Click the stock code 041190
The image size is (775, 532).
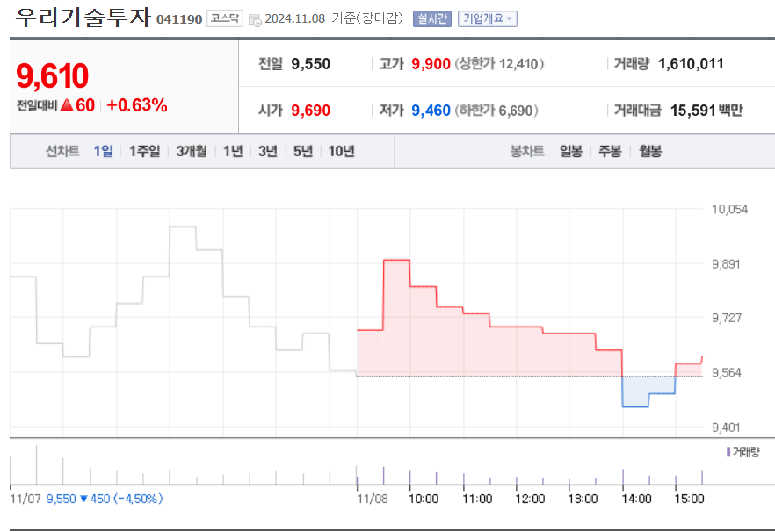pyautogui.click(x=179, y=20)
